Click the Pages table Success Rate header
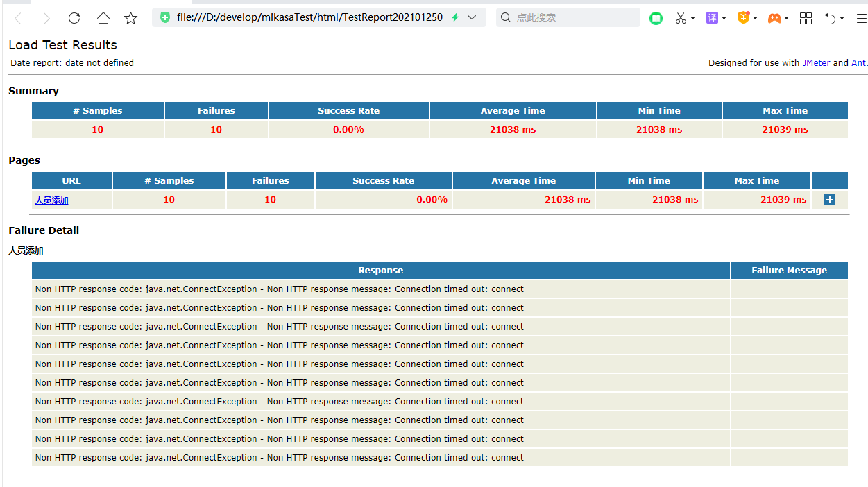 (x=384, y=180)
